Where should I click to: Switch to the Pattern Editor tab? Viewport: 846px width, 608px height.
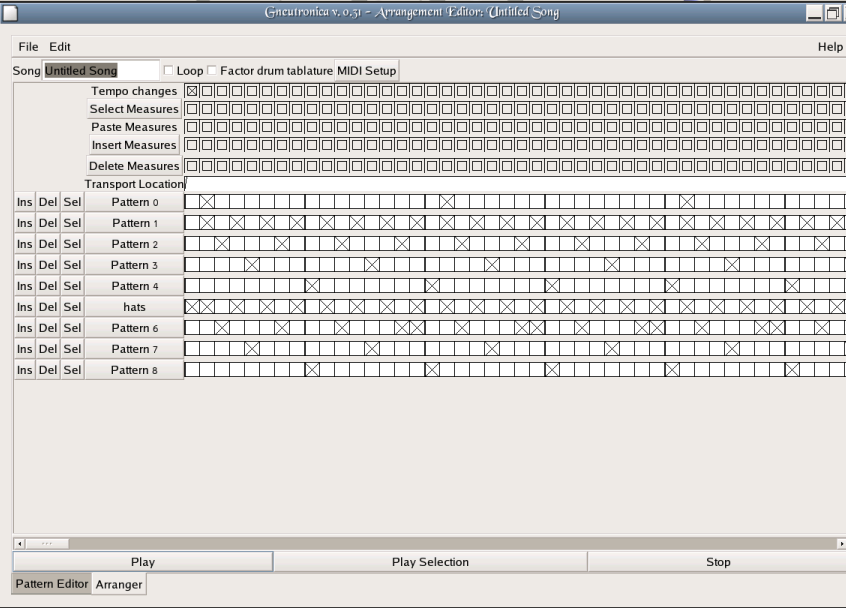coord(51,584)
